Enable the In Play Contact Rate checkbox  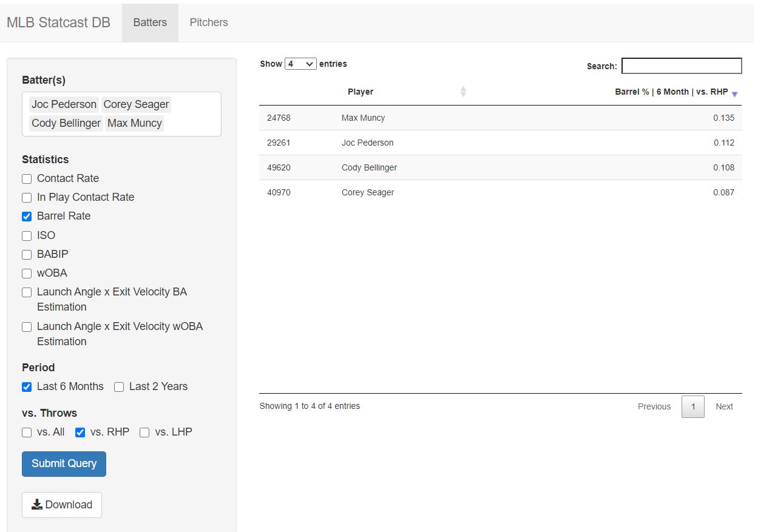(x=27, y=198)
